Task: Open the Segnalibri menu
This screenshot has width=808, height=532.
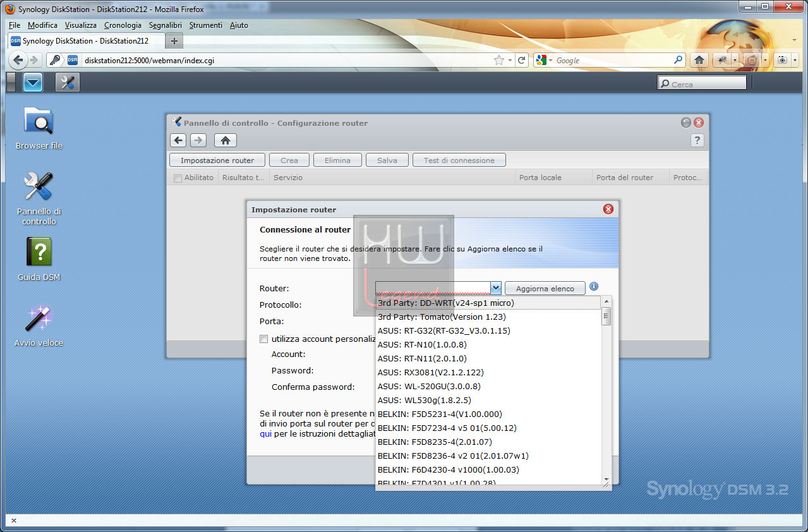Action: (x=166, y=25)
